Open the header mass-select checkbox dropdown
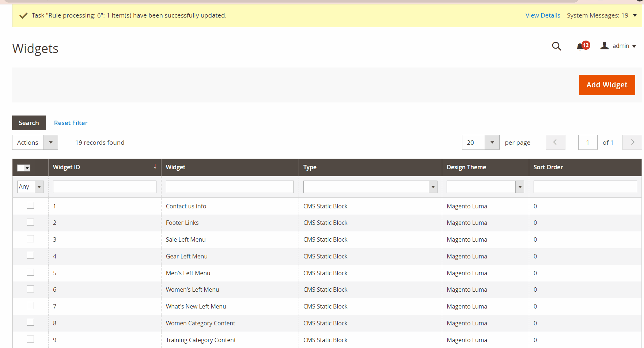Viewport: 644px width, 348px height. [x=27, y=168]
